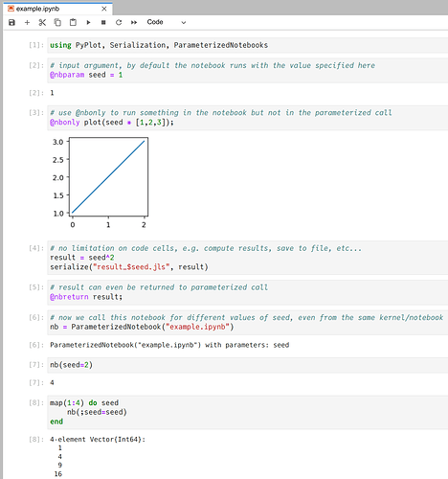The width and height of the screenshot is (448, 479).
Task: Close the example.ipynb tab
Action: pos(104,9)
